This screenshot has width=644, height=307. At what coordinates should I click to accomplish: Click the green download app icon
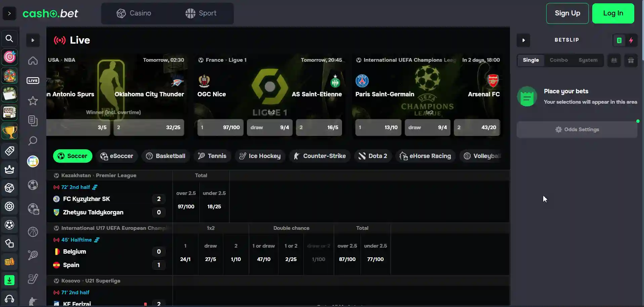point(9,280)
